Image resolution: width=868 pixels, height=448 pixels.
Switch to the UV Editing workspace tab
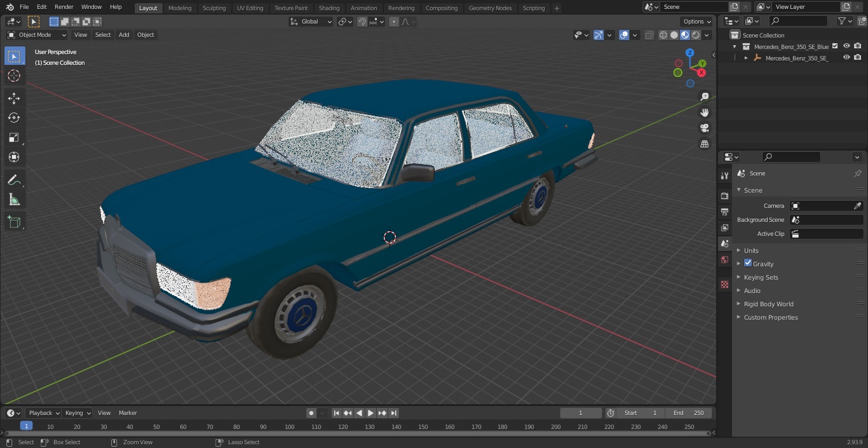coord(250,8)
